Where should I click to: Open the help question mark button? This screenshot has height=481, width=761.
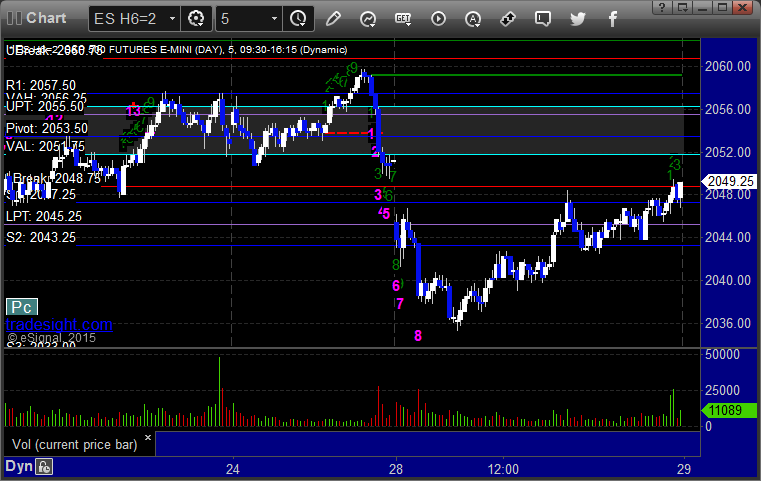click(x=662, y=7)
